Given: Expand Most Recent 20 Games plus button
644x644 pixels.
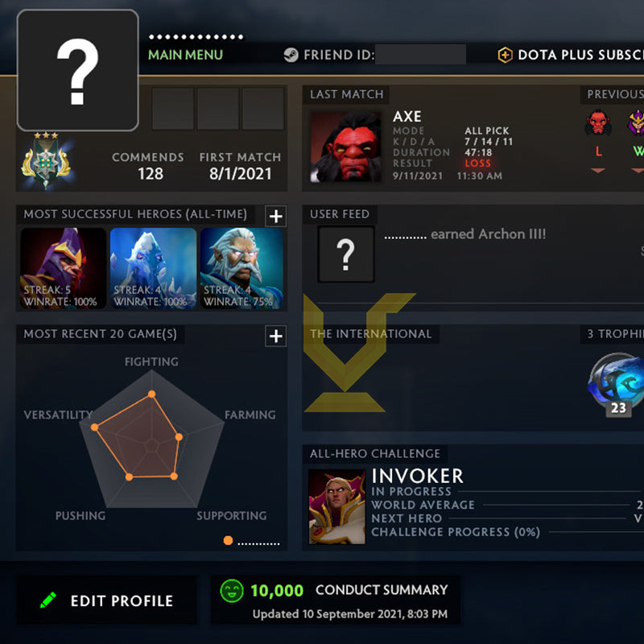Looking at the screenshot, I should click(275, 336).
